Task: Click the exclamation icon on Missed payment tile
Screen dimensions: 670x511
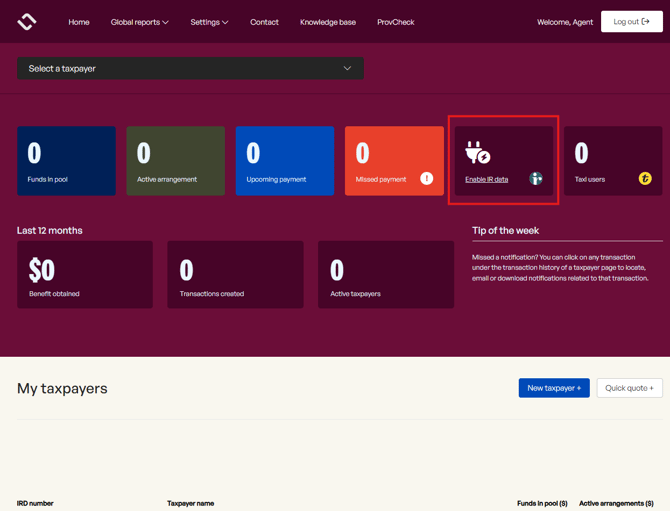Action: pyautogui.click(x=426, y=178)
